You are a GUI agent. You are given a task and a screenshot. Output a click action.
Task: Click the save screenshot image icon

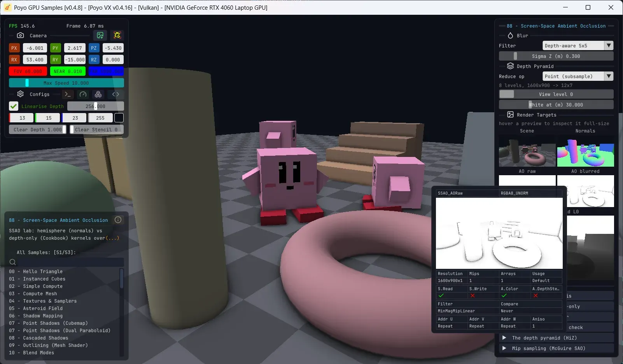pyautogui.click(x=100, y=35)
